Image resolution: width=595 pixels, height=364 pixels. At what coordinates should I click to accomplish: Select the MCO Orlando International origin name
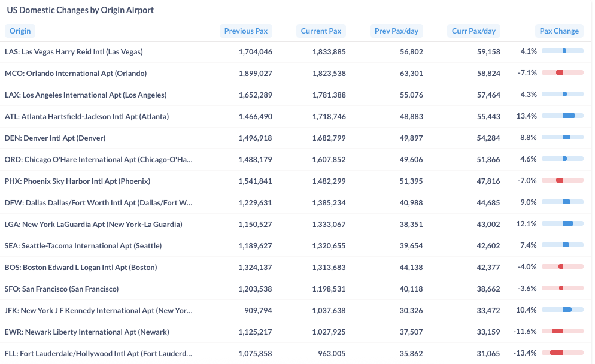(x=75, y=73)
